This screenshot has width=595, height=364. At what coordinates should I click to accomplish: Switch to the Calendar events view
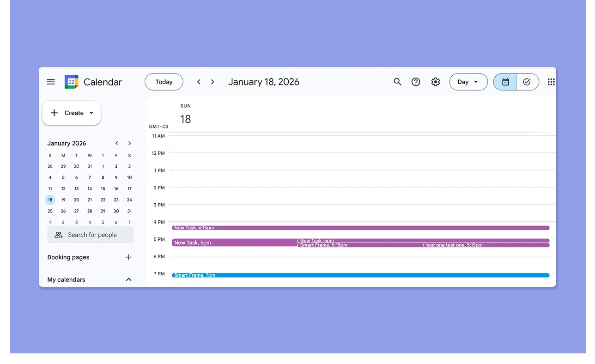(x=504, y=82)
